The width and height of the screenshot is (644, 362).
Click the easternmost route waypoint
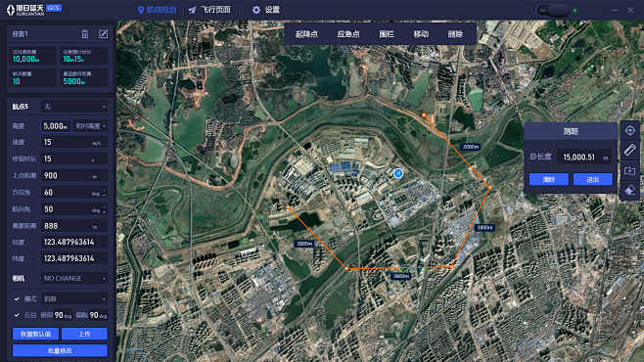click(489, 187)
